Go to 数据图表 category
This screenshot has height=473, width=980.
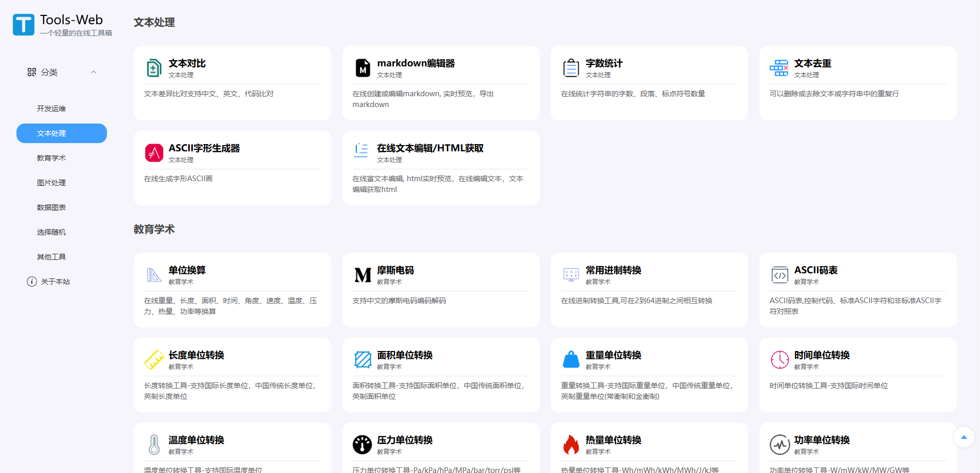coord(51,207)
